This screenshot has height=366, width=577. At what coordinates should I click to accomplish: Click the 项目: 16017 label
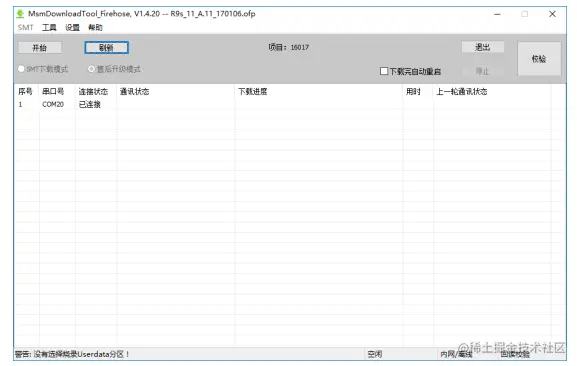[x=288, y=47]
